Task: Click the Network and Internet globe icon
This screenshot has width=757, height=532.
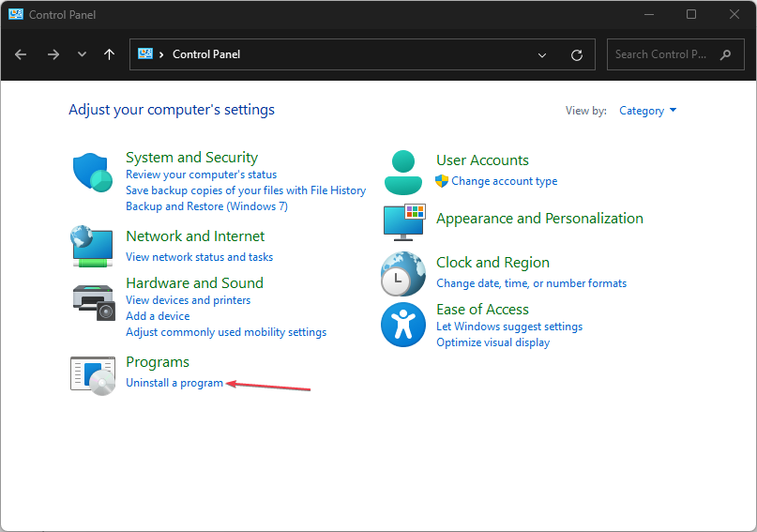Action: [92, 246]
